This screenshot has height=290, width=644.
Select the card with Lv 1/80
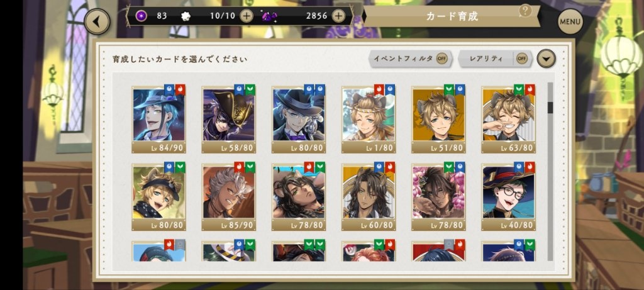tap(369, 120)
